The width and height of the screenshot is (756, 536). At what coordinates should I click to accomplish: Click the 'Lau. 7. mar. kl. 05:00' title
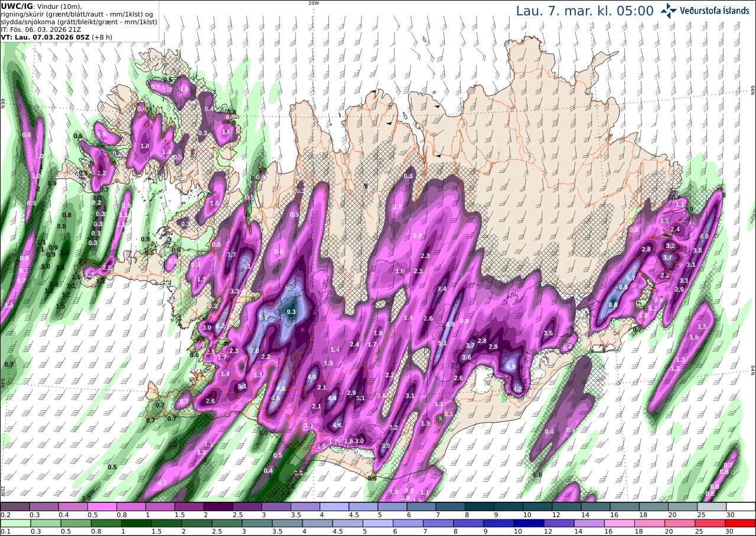tap(584, 11)
